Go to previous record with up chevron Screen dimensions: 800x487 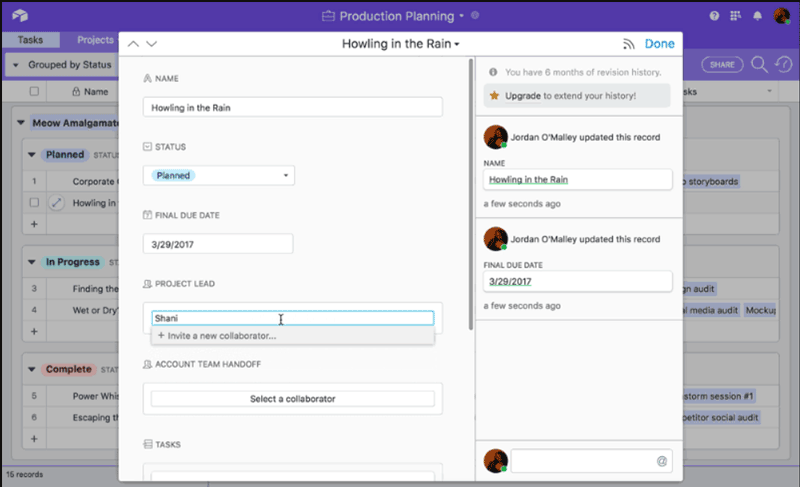pyautogui.click(x=133, y=44)
